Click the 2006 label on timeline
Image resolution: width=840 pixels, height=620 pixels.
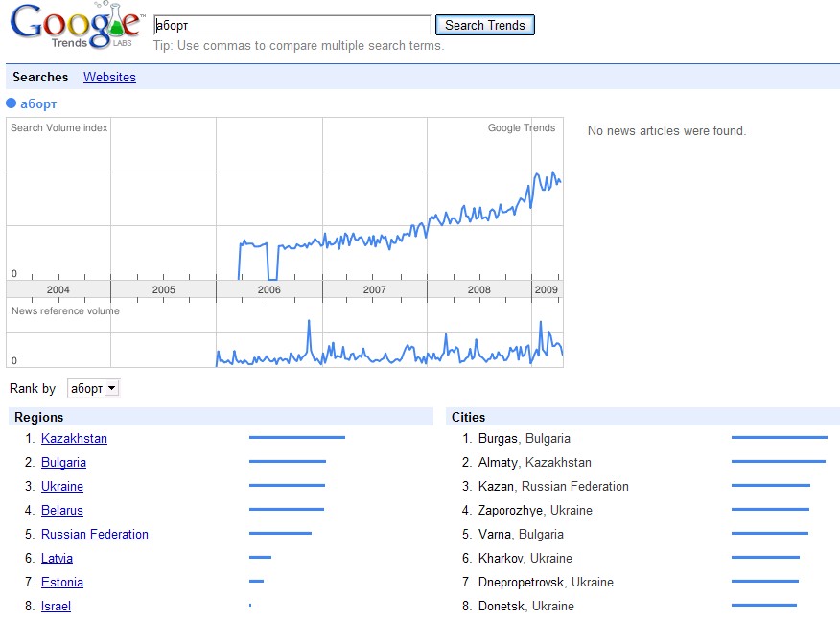tap(269, 289)
